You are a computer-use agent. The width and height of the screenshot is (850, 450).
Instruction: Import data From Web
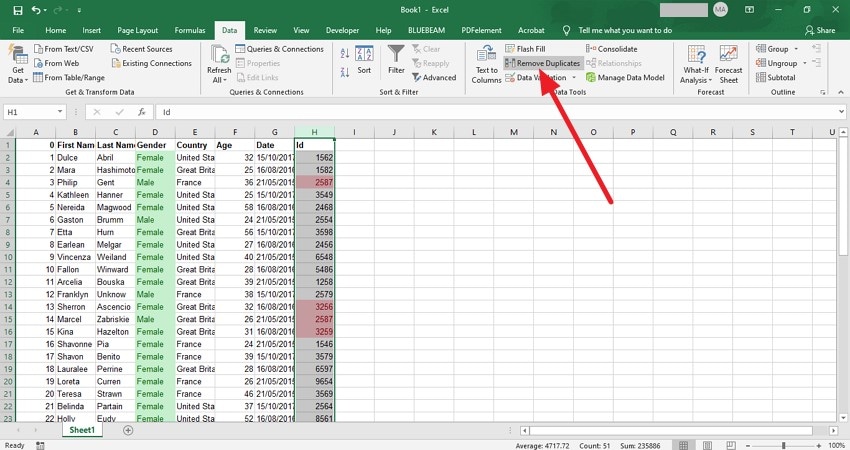pyautogui.click(x=56, y=63)
